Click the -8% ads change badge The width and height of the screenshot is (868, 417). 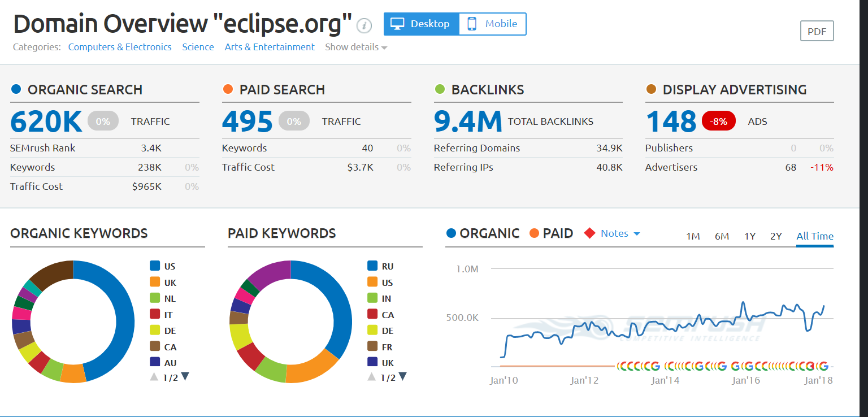719,121
